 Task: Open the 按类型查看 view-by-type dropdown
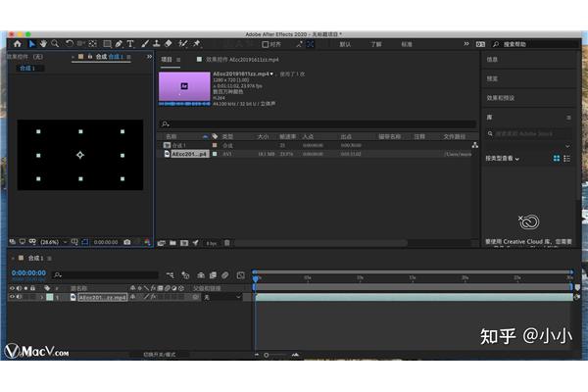502,159
